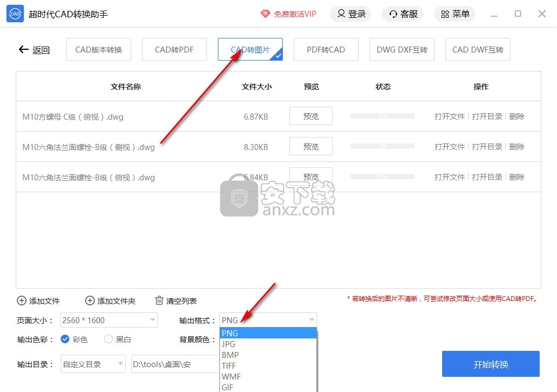Click progress bar of 六角法兰面螺栓 俯视 row

point(383,177)
